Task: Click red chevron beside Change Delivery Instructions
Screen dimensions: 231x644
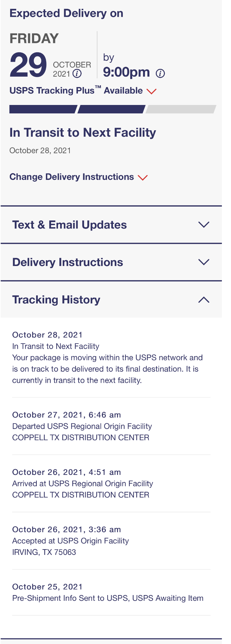Action: coord(143,178)
